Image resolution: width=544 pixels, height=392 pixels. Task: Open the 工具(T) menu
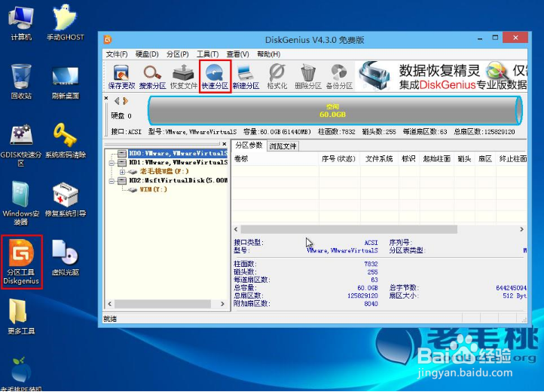(207, 54)
